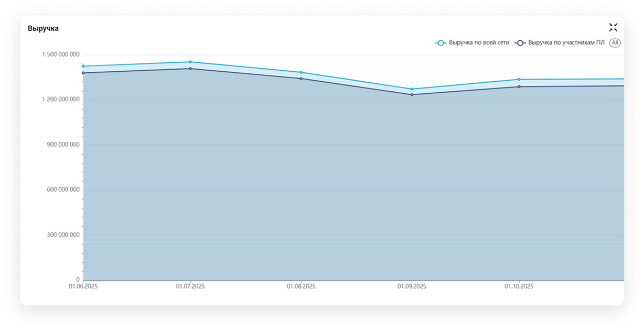Click the light blue data point at 01.06.2025
This screenshot has height=328, width=644.
(x=83, y=66)
